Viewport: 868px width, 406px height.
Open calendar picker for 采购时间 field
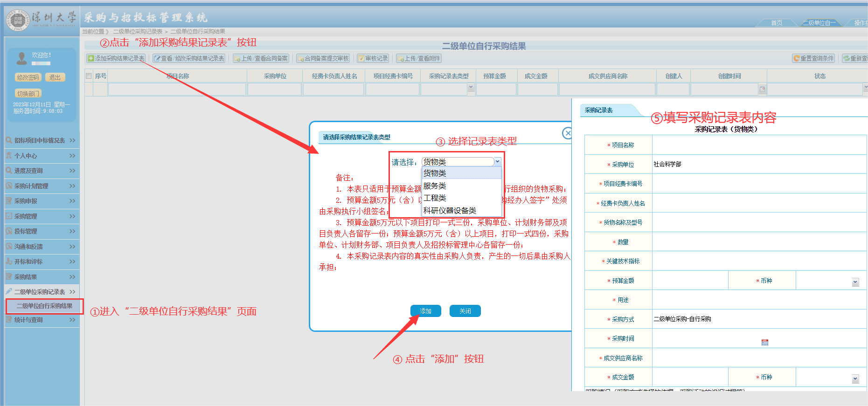[x=764, y=342]
